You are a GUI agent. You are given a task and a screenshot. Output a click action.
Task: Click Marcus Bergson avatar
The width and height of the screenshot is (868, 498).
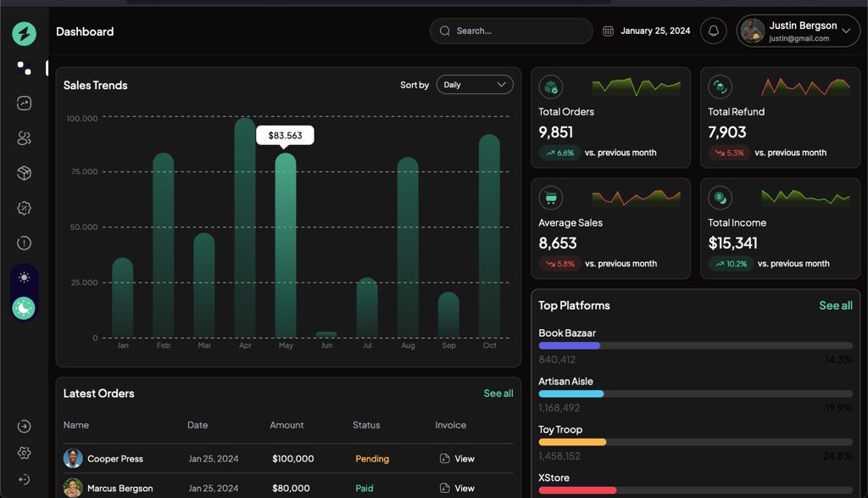(x=73, y=488)
